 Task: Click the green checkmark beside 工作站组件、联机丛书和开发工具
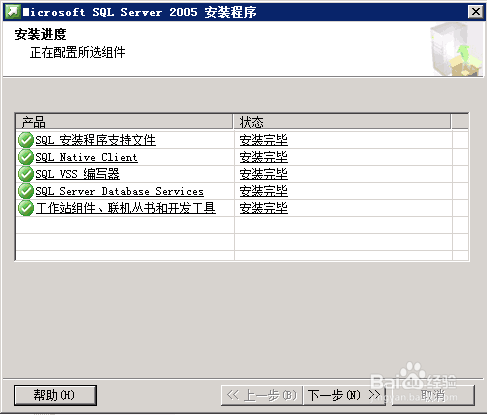pos(26,208)
